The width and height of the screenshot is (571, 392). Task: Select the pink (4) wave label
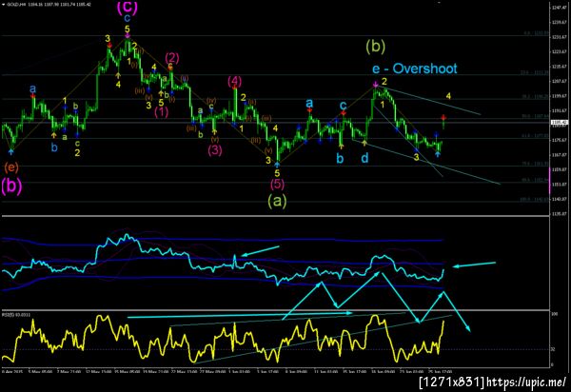click(x=234, y=81)
